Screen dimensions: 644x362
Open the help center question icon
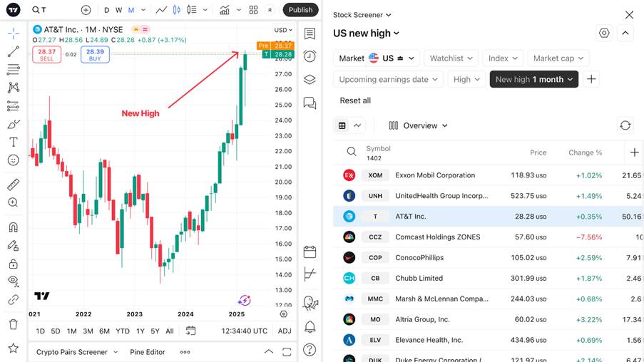pyautogui.click(x=310, y=350)
